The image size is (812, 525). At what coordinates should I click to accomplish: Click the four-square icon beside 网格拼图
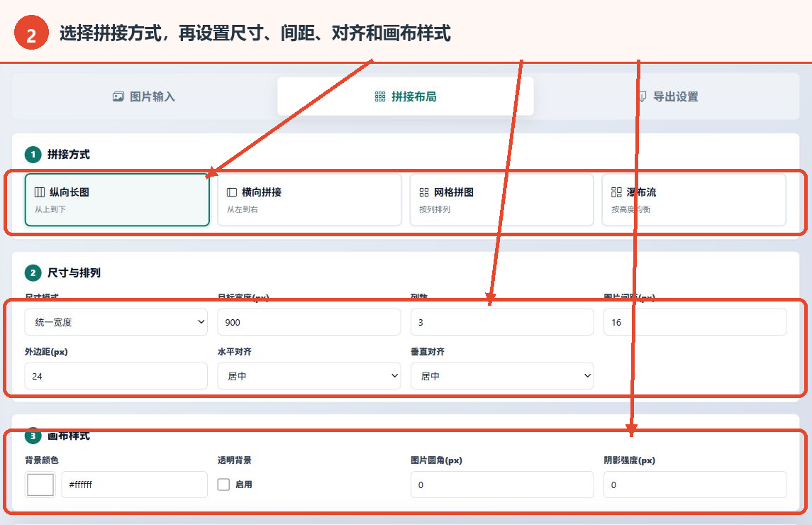[x=424, y=192]
